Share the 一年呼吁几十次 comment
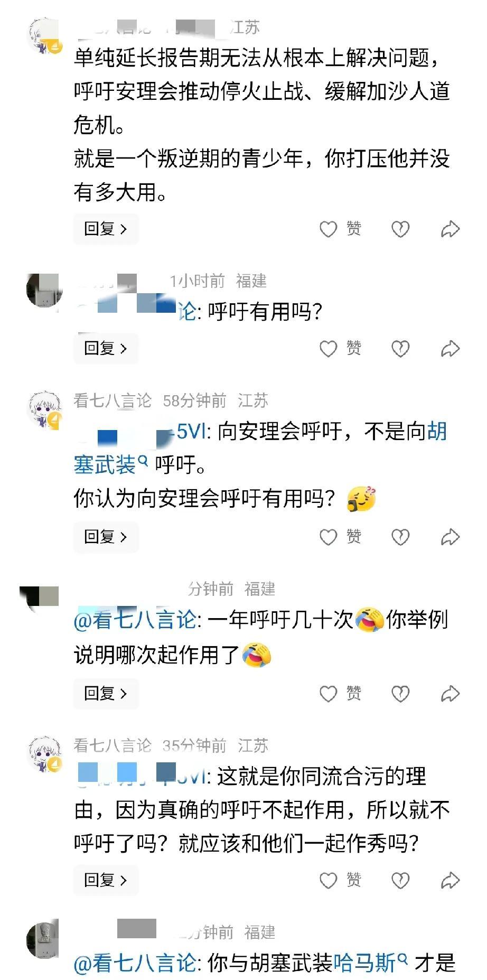 (450, 693)
